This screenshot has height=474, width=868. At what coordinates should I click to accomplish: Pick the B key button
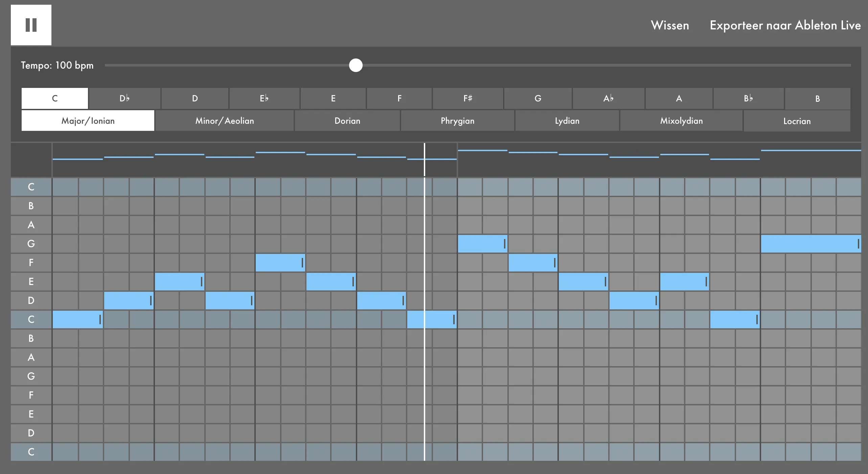pyautogui.click(x=817, y=98)
